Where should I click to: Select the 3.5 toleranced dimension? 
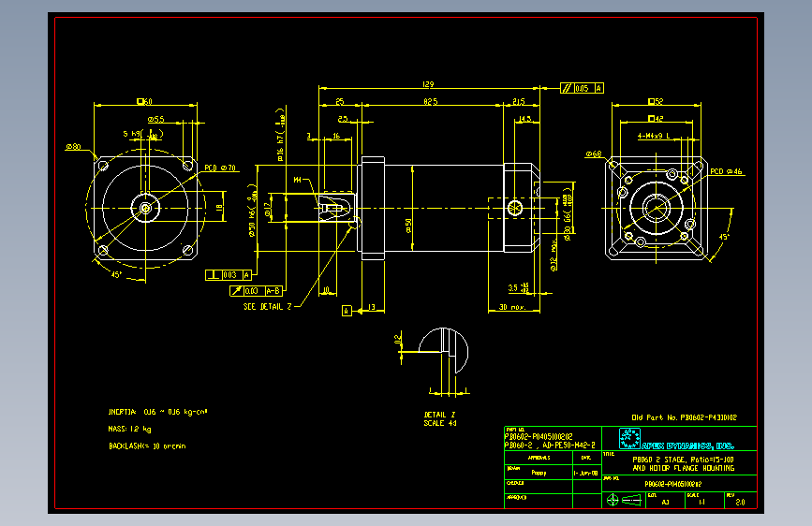coord(518,288)
